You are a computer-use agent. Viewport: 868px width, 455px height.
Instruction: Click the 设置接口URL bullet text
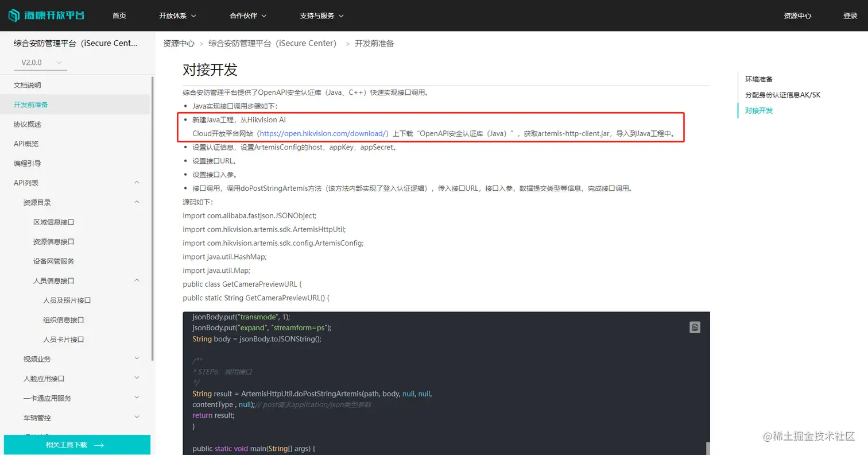[215, 161]
